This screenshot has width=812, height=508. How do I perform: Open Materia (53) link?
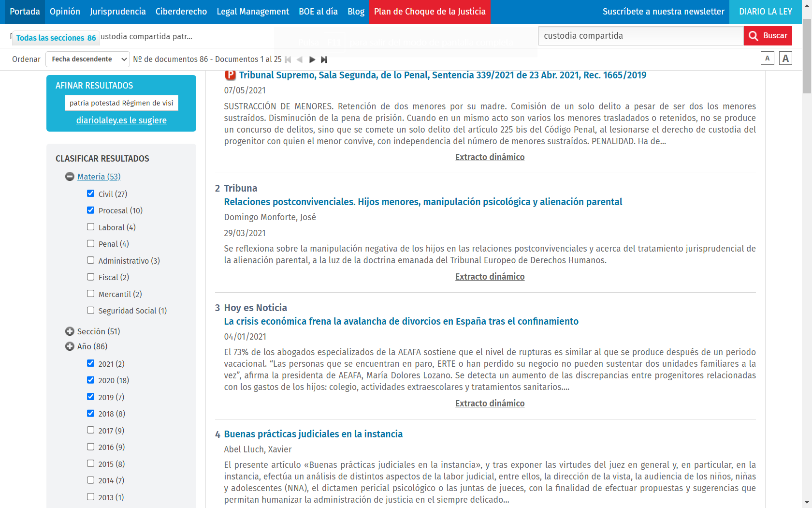click(x=99, y=177)
